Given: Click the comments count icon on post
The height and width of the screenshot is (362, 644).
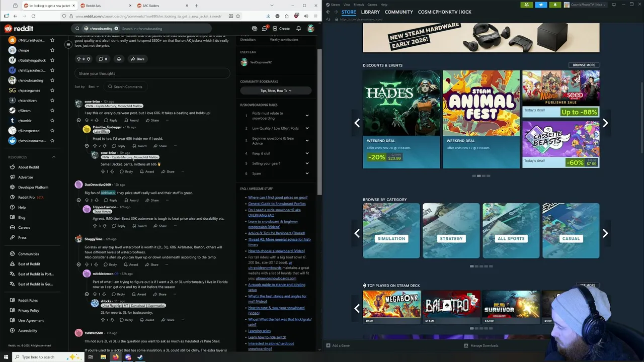Looking at the screenshot, I should pyautogui.click(x=103, y=59).
